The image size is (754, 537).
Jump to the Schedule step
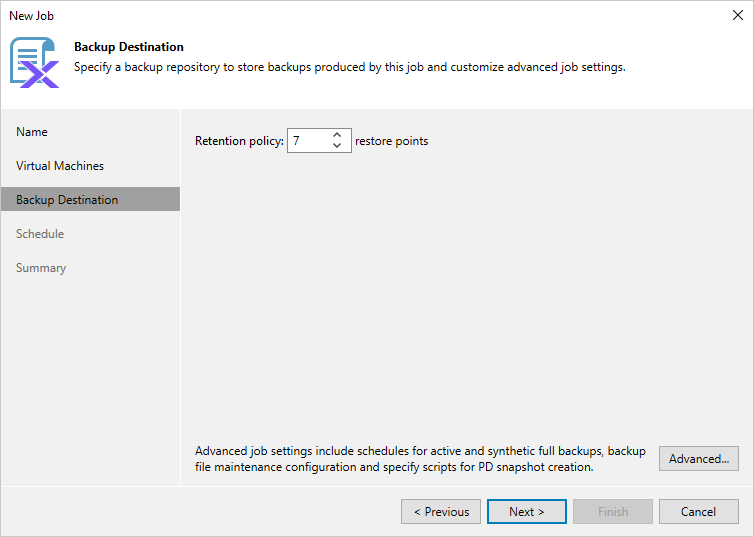click(x=40, y=234)
